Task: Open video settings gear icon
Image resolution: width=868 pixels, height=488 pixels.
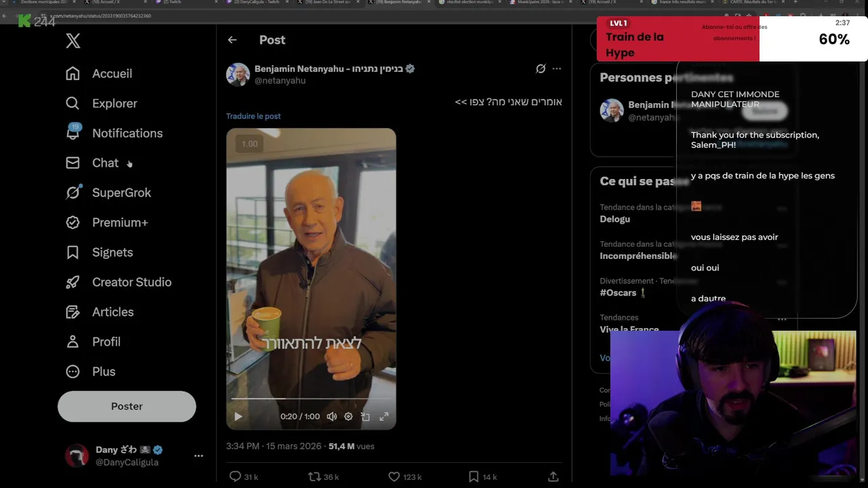Action: click(x=349, y=416)
